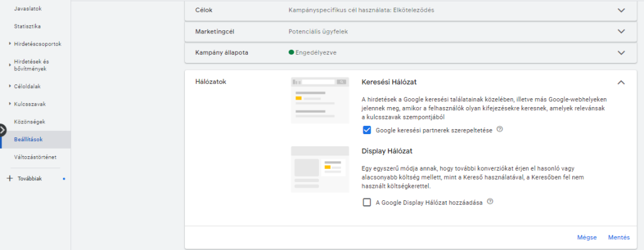Screen dimensions: 644x250
Task: Expand the Céloldalak tree arrow
Action: pos(10,86)
